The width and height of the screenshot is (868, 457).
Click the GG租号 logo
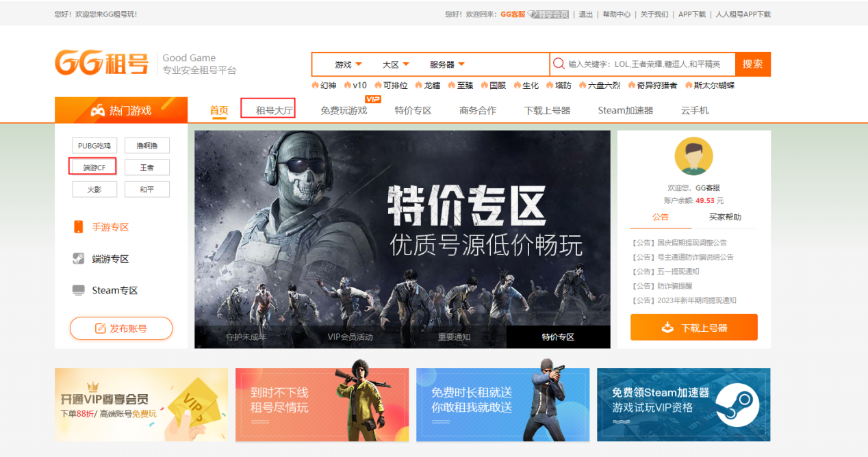101,64
